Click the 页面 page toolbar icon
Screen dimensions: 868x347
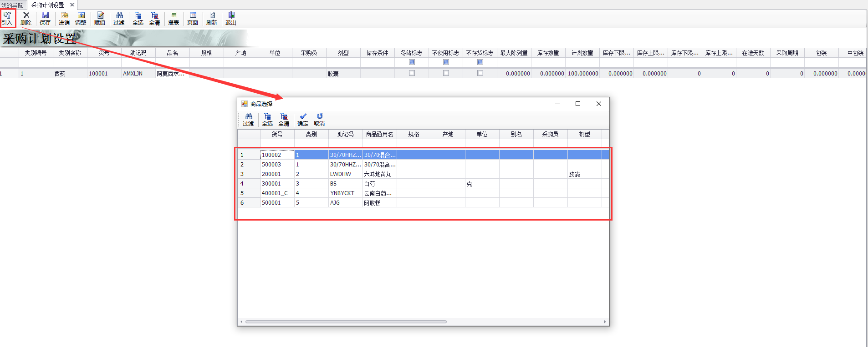click(x=193, y=19)
